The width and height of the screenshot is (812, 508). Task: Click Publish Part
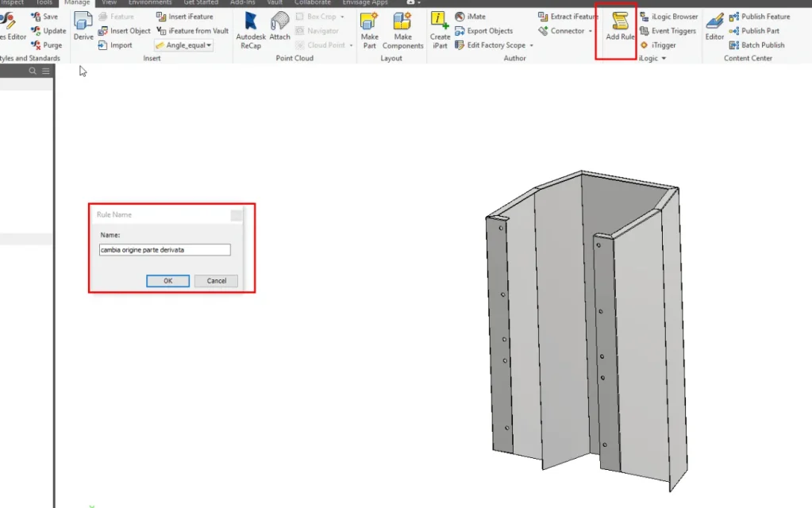click(x=754, y=30)
